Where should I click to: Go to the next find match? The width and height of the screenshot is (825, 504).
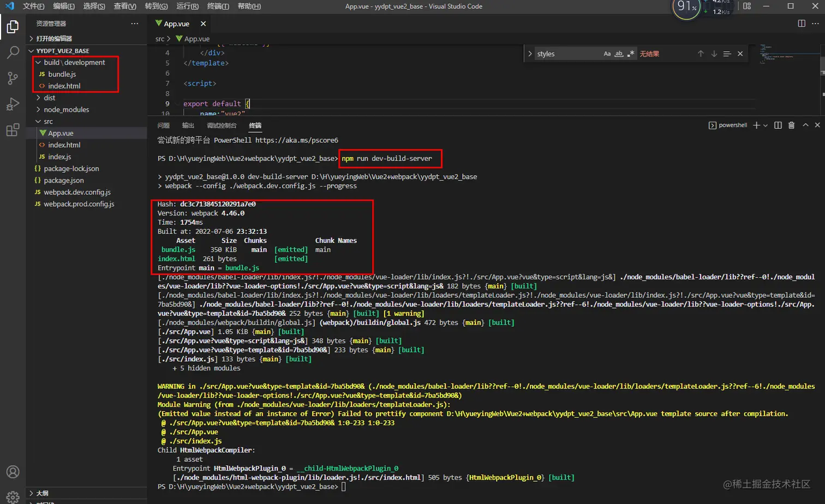714,53
